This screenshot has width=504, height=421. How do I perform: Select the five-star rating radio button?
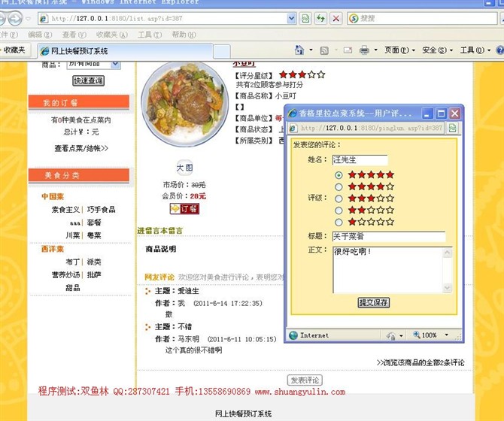tap(339, 175)
